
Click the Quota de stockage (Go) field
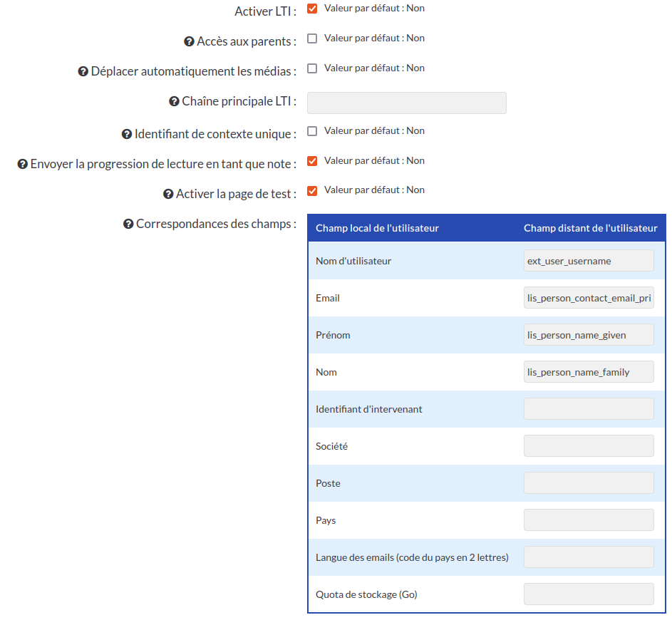click(589, 594)
